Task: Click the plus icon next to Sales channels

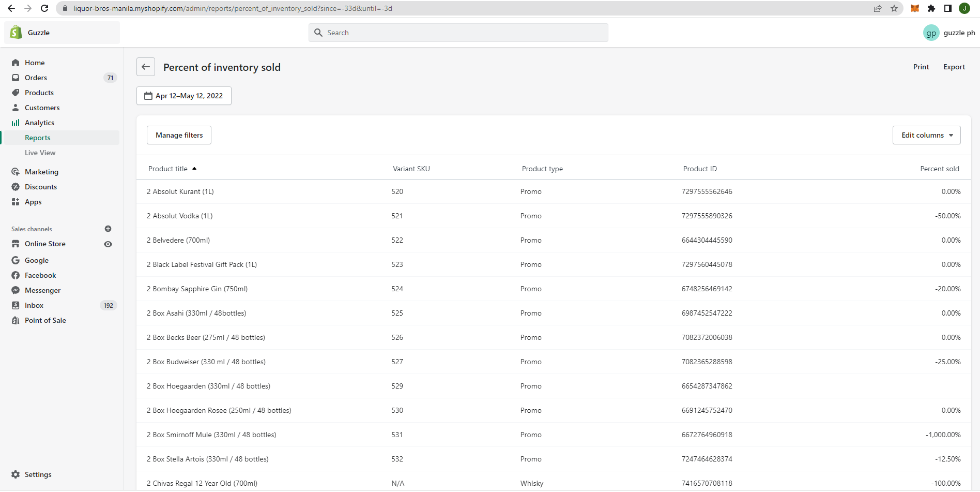Action: click(x=108, y=229)
